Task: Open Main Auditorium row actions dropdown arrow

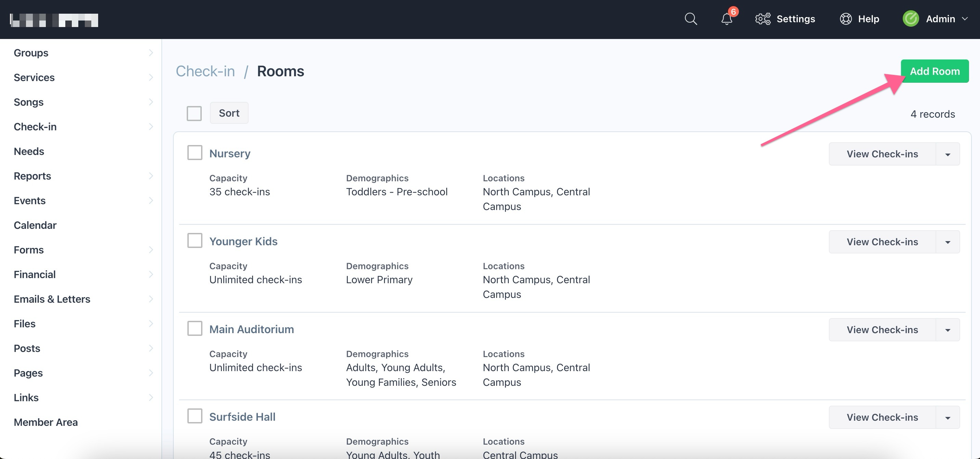Action: [x=948, y=330]
